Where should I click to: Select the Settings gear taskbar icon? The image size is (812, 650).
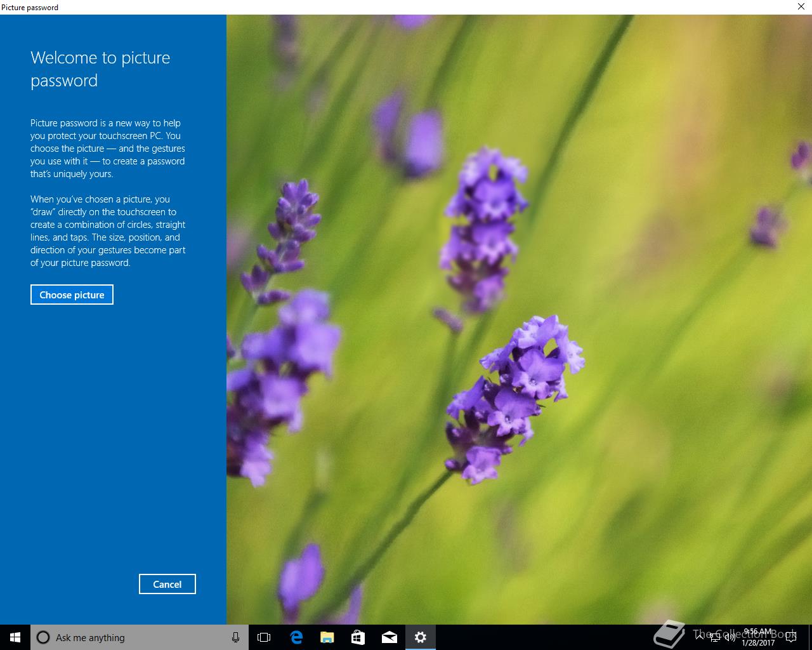[420, 637]
